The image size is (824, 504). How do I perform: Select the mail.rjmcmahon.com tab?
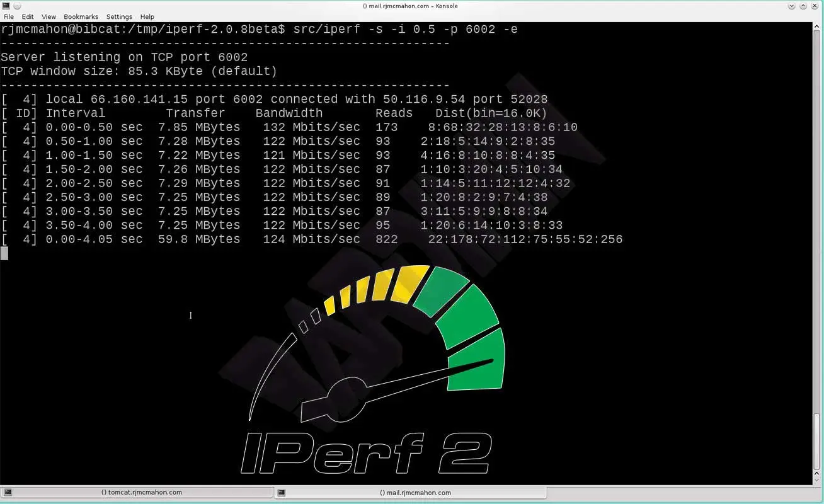(x=416, y=493)
